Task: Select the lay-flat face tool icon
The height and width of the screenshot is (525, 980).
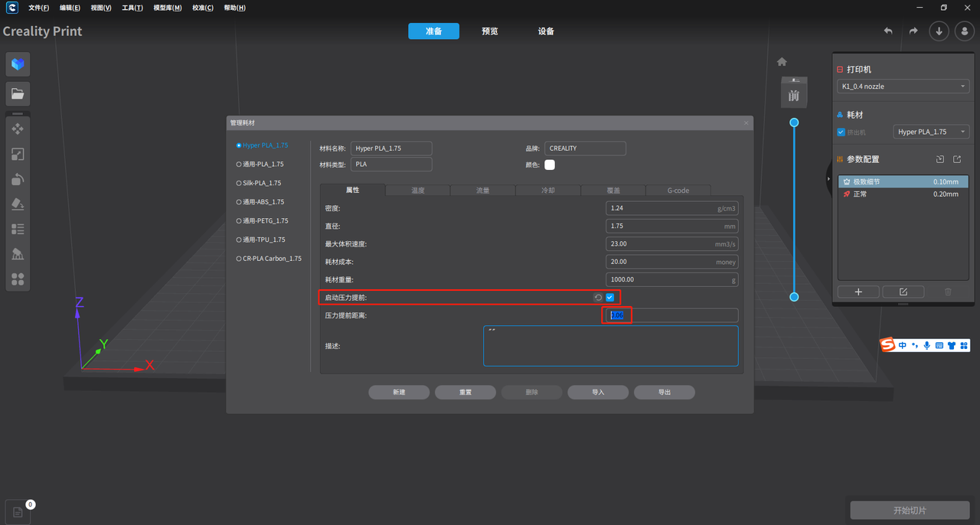Action: [x=18, y=204]
